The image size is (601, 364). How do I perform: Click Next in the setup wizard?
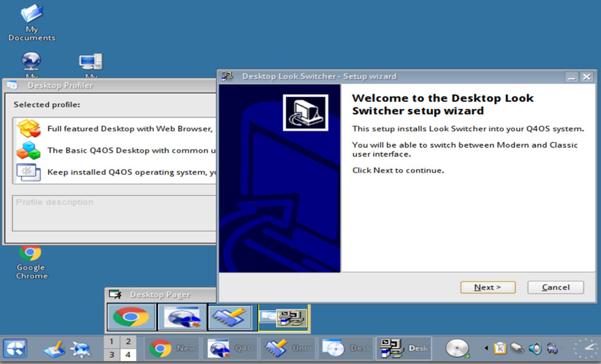coord(487,288)
